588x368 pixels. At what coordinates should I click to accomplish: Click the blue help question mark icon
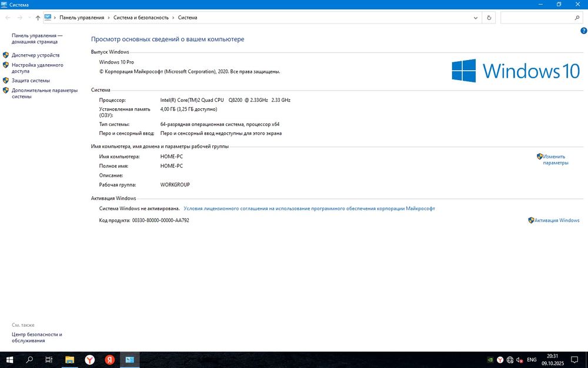583,31
